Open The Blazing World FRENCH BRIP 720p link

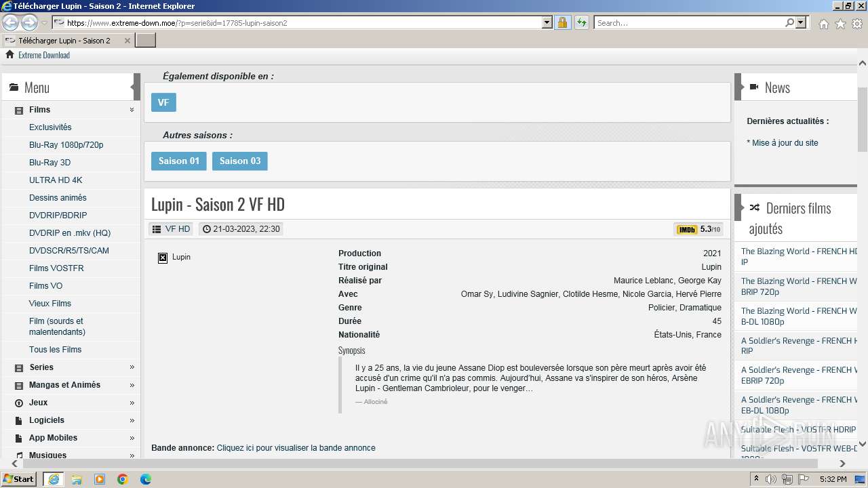(799, 287)
